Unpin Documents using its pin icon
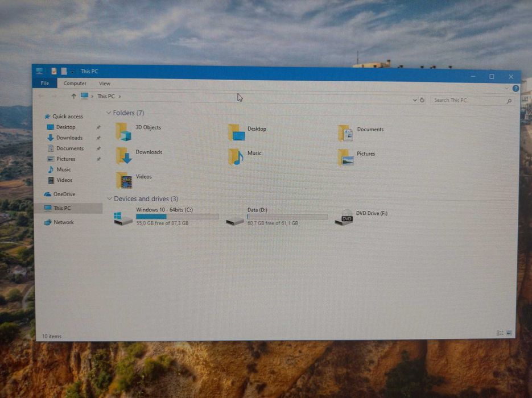The width and height of the screenshot is (532, 398). pos(98,148)
